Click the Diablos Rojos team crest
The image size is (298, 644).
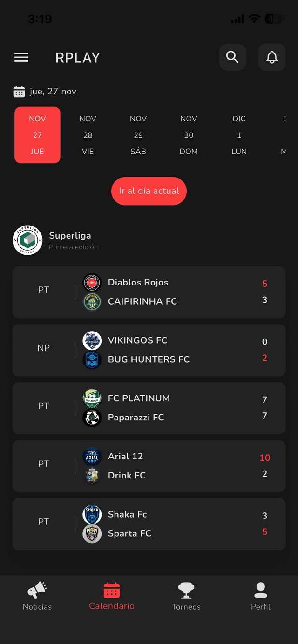click(x=92, y=282)
